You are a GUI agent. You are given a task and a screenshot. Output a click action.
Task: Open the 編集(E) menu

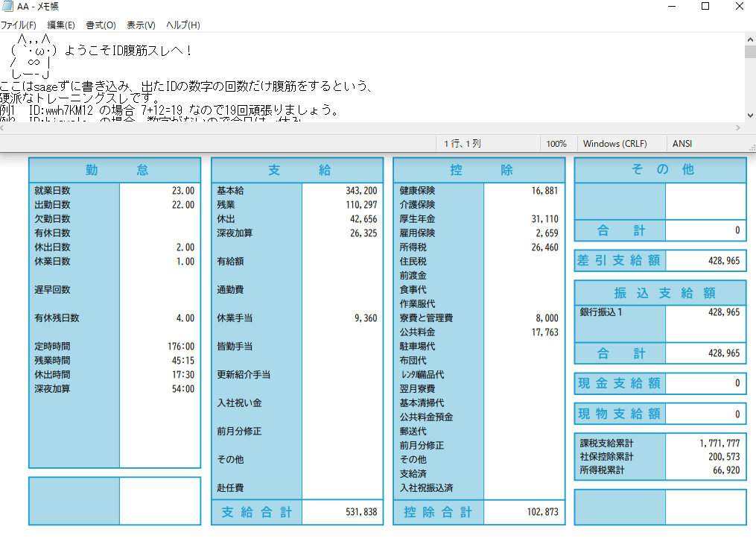tap(61, 25)
